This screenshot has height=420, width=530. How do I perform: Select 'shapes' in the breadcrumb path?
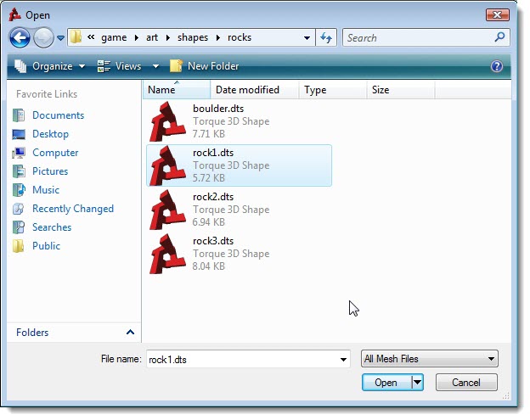click(193, 37)
